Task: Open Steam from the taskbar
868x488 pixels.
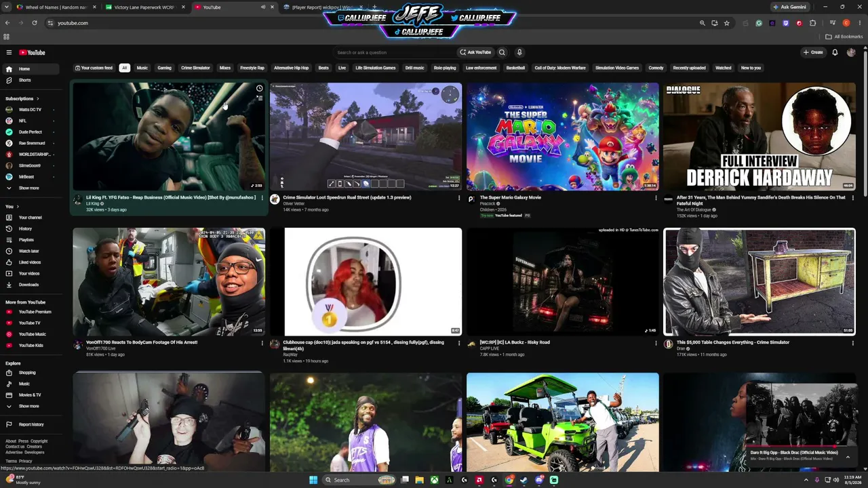Action: tap(524, 480)
